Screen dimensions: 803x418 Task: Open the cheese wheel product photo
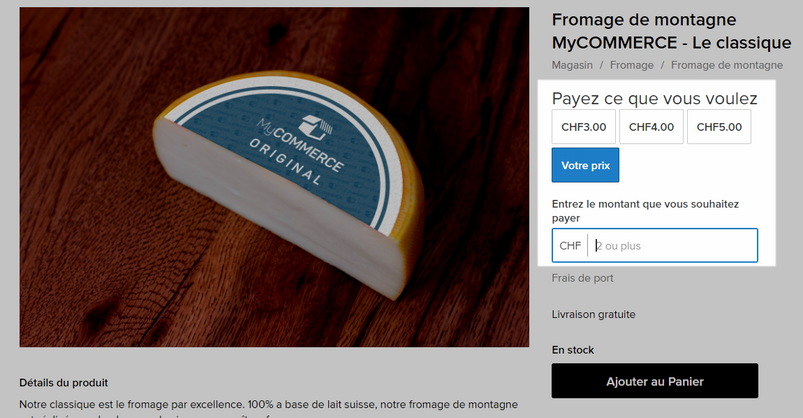coord(274,177)
